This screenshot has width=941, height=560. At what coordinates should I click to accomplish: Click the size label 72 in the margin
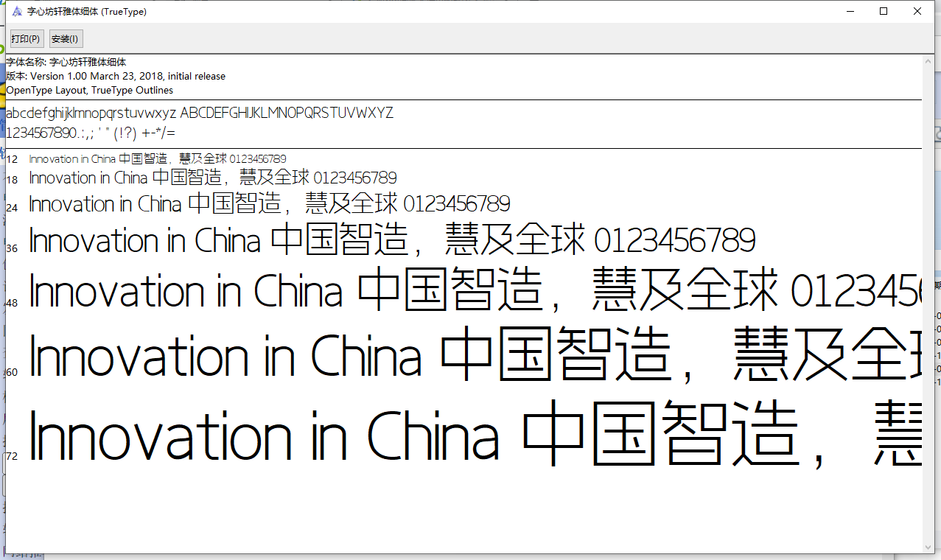pyautogui.click(x=11, y=456)
